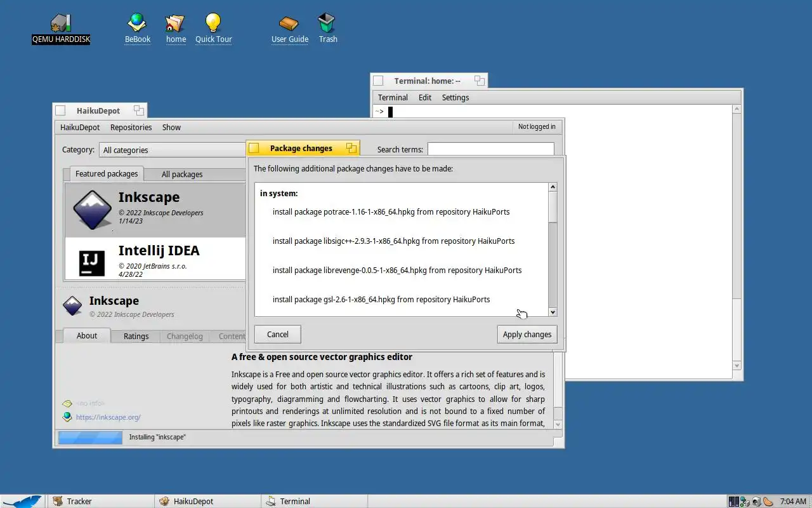Click Package changes dialog zoom icon

coord(351,148)
